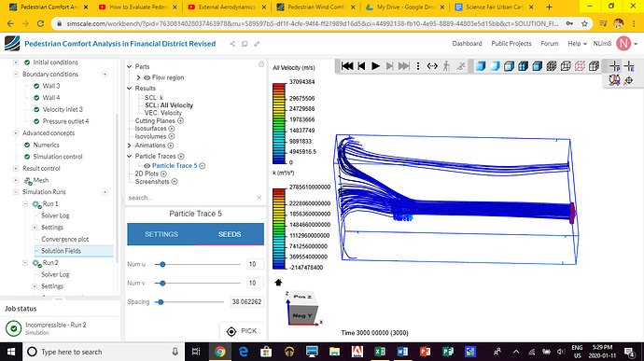
Task: Collapse the Particle Traces section
Action: tap(130, 156)
